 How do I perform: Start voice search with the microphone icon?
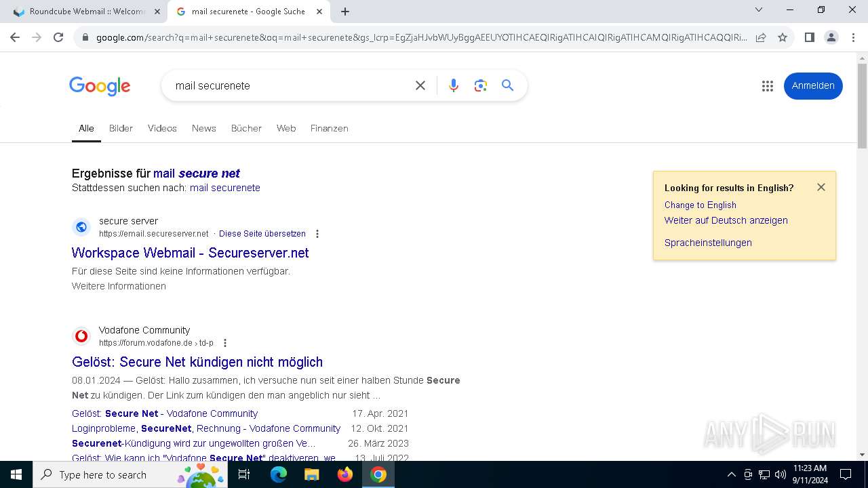[x=454, y=85]
